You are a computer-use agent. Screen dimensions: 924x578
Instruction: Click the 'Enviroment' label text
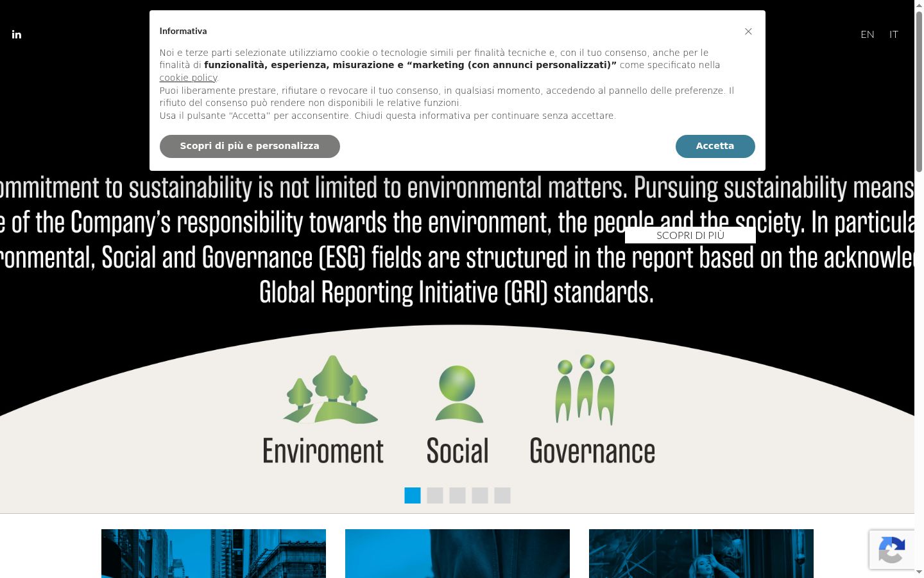pos(323,451)
